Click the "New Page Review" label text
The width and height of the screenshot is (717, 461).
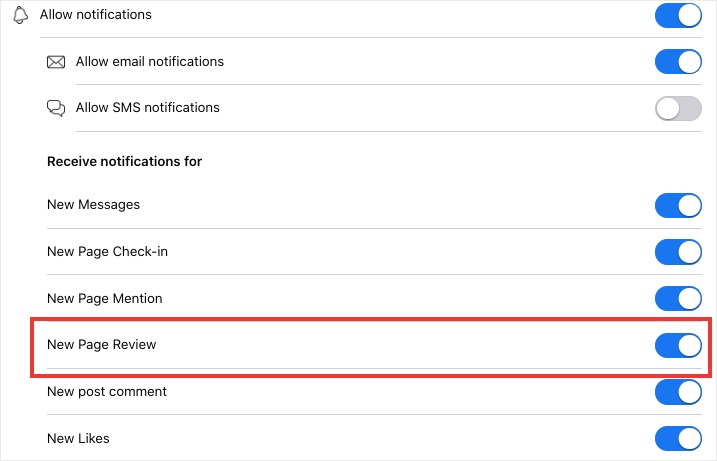pyautogui.click(x=102, y=345)
